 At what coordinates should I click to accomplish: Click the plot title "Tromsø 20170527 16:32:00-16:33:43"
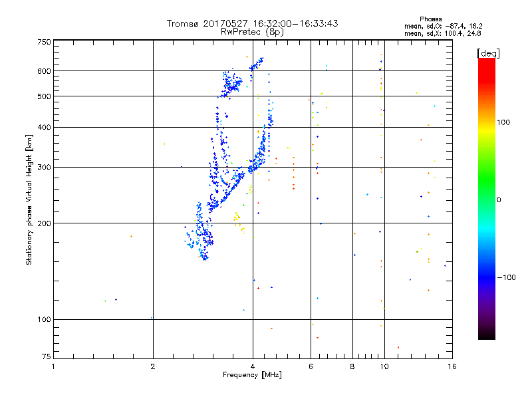click(252, 23)
